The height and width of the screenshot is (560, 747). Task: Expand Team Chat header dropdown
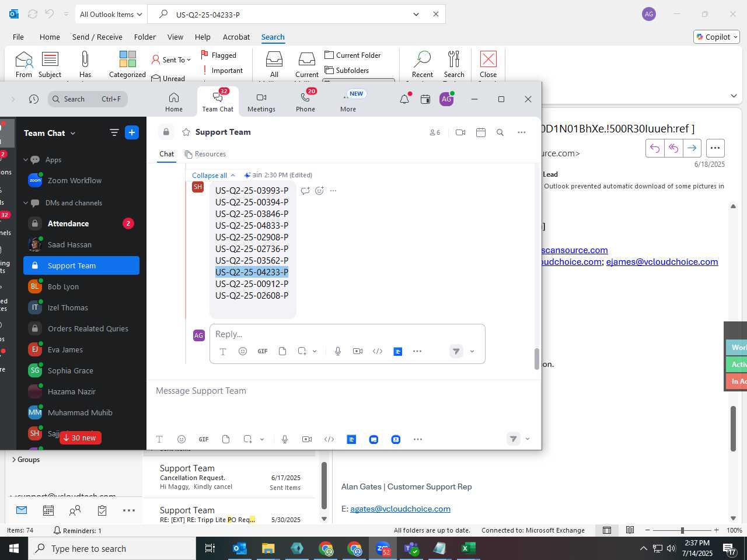click(x=73, y=134)
